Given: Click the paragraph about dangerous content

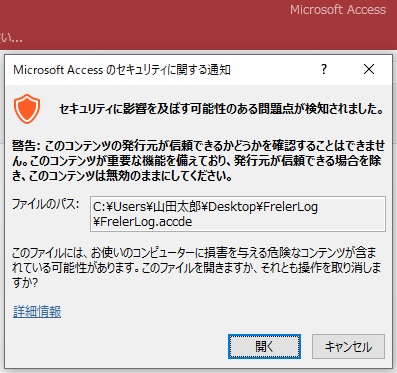Looking at the screenshot, I should (196, 268).
